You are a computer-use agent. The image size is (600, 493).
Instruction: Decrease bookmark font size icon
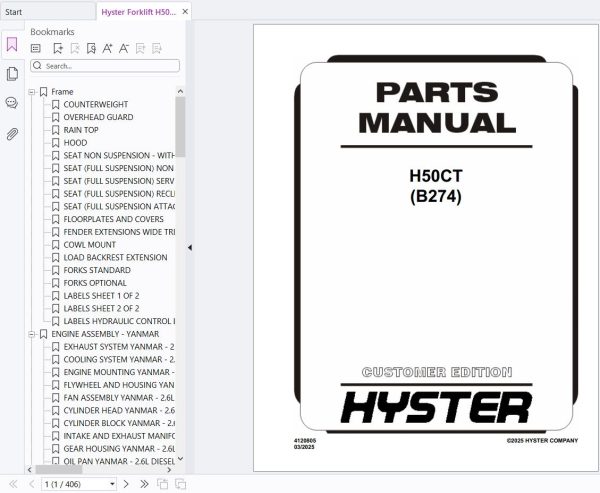click(124, 48)
